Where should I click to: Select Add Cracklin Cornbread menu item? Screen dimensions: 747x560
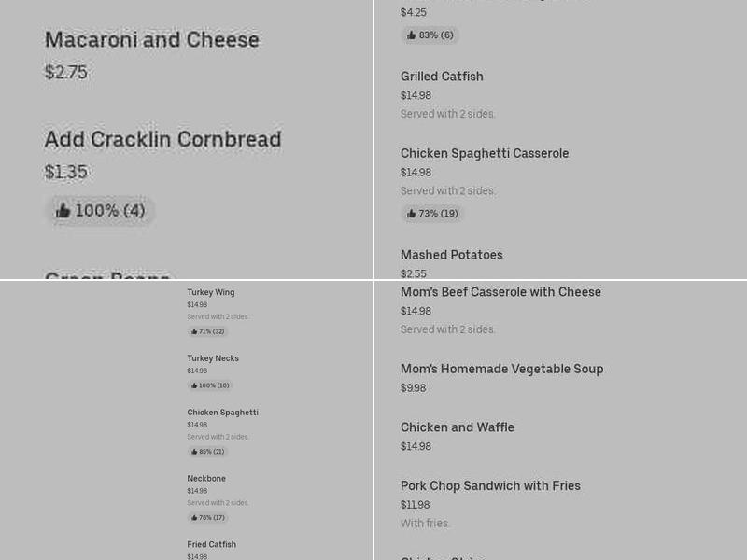coord(162,140)
